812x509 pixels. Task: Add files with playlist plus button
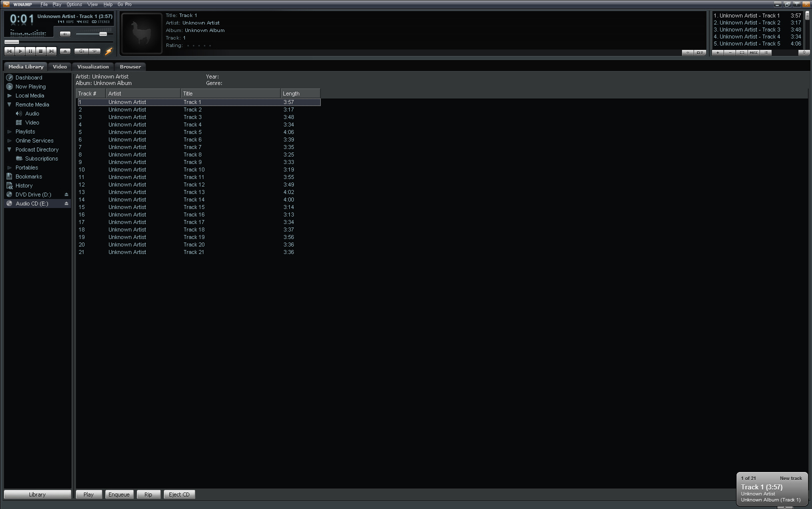pos(718,52)
